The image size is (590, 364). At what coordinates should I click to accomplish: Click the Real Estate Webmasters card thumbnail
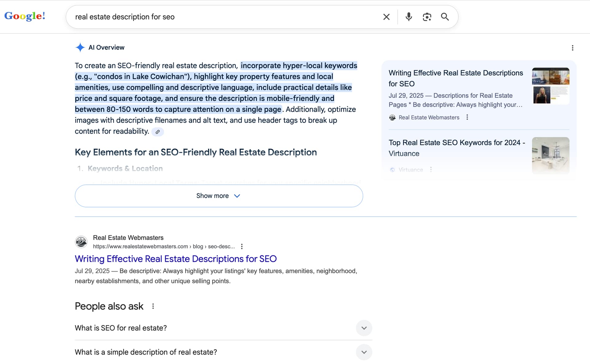point(550,86)
